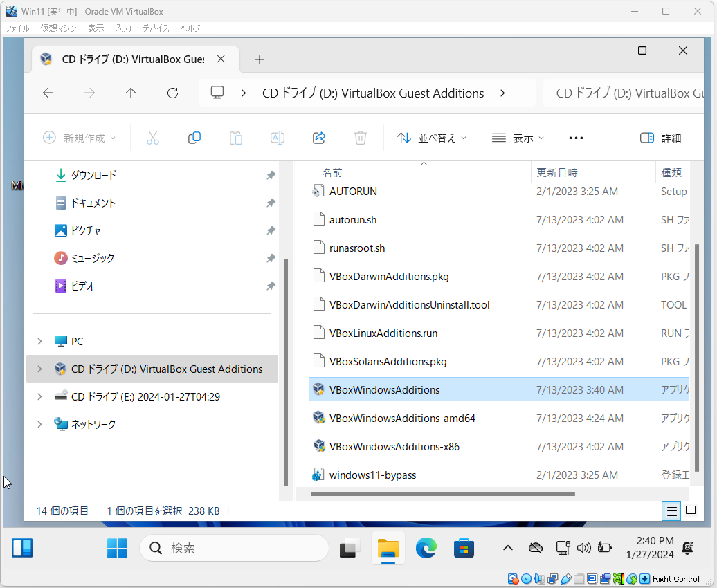Unpin ミュージック using its pin icon
717x588 pixels.
tap(271, 258)
